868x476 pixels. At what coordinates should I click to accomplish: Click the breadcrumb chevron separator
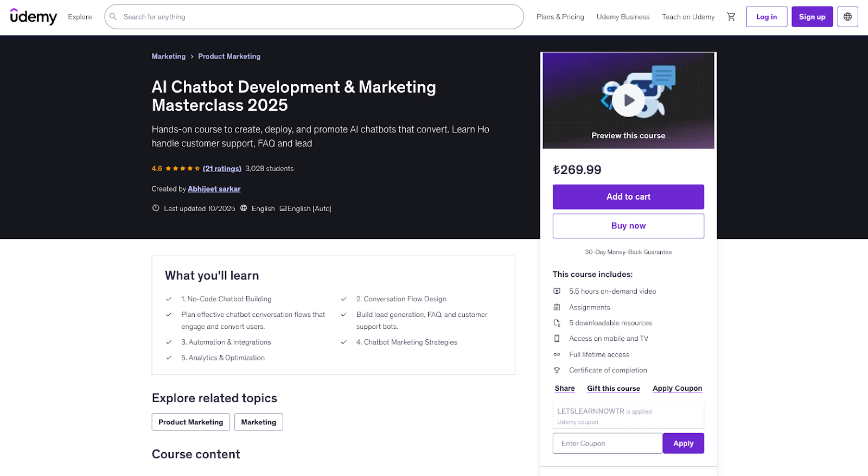[x=192, y=56]
